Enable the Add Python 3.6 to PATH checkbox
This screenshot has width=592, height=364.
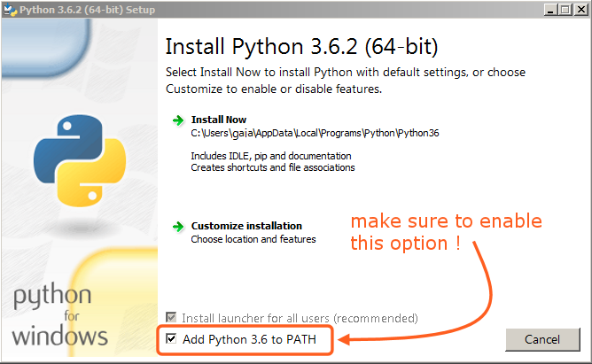pos(171,339)
